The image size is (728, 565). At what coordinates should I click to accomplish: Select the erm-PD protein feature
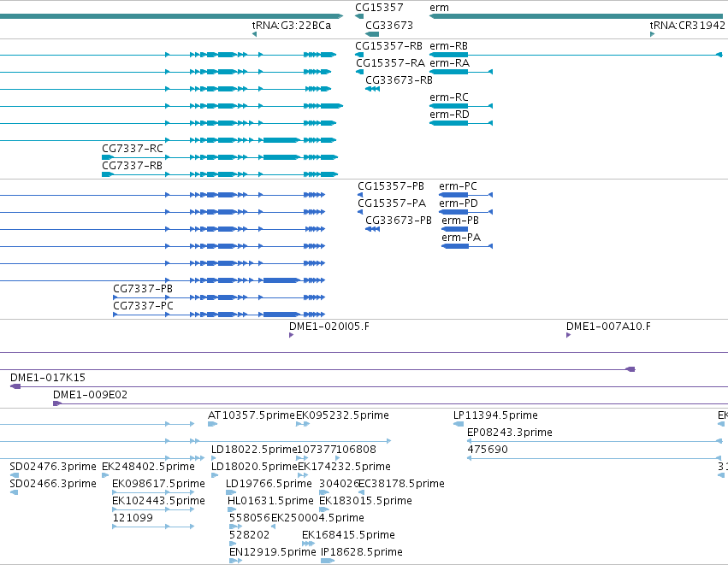(x=465, y=212)
